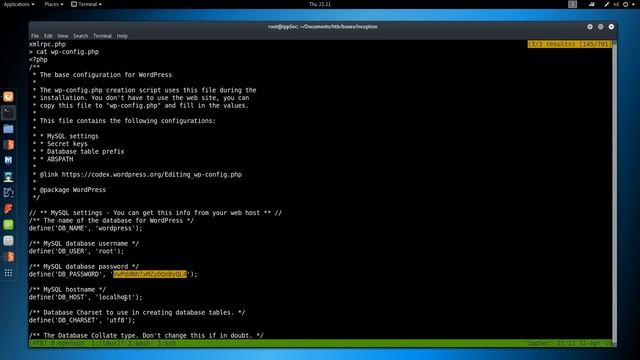Image resolution: width=640 pixels, height=360 pixels.
Task: Open the orange dock icon above the apps grid
Action: click(8, 257)
